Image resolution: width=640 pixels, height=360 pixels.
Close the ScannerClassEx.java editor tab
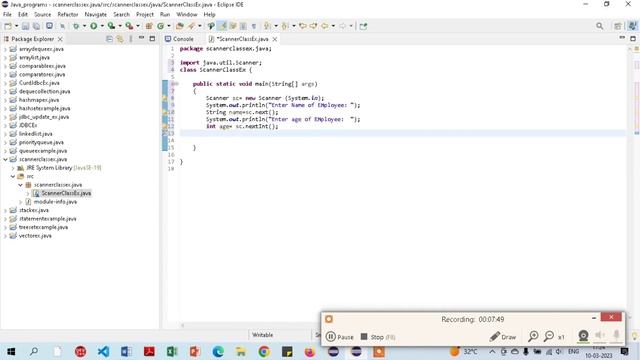tap(275, 39)
